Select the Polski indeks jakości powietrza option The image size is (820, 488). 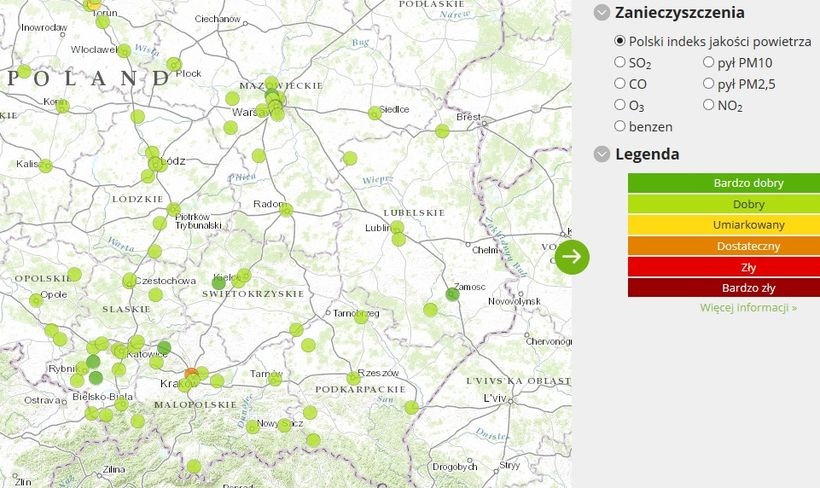point(620,41)
